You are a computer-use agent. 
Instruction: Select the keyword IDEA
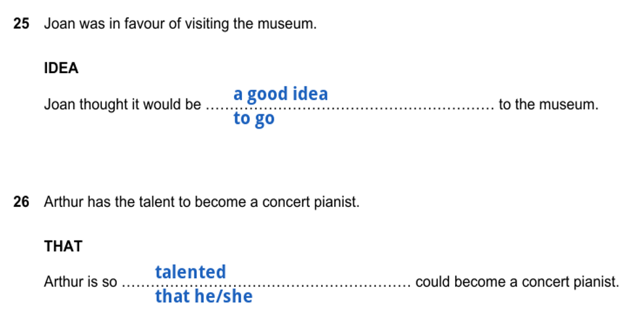(x=61, y=68)
